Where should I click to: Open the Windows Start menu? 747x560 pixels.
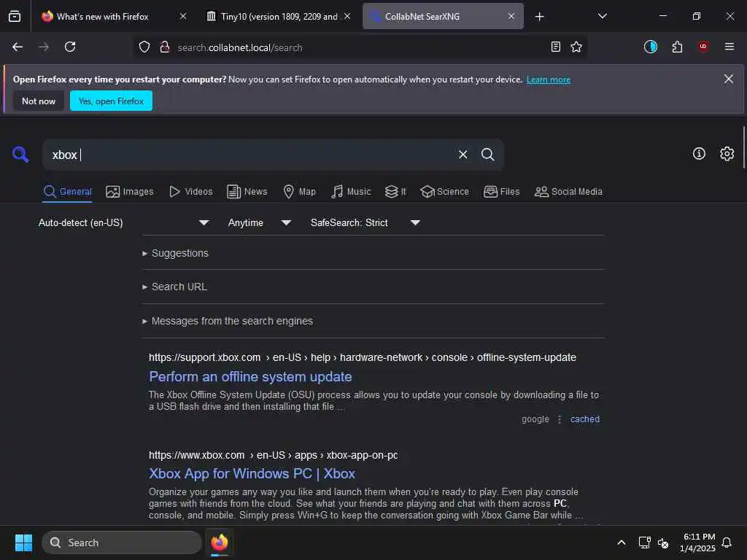23,542
